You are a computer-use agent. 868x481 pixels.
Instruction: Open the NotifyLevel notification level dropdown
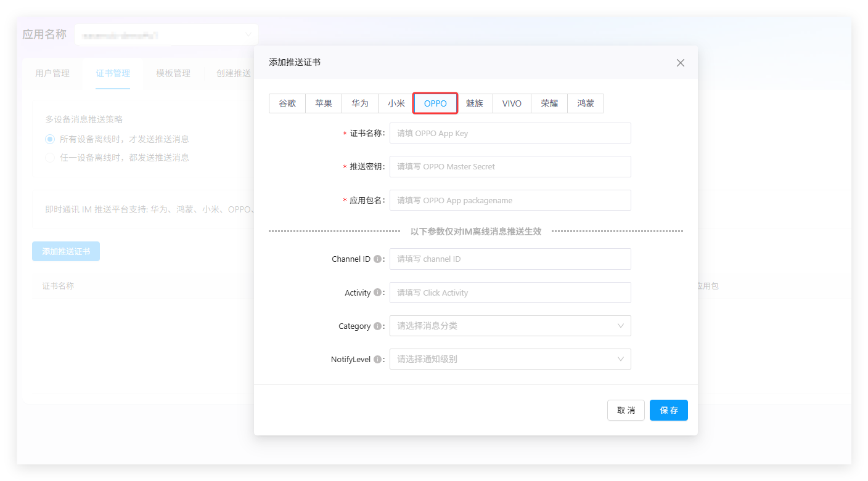(510, 359)
